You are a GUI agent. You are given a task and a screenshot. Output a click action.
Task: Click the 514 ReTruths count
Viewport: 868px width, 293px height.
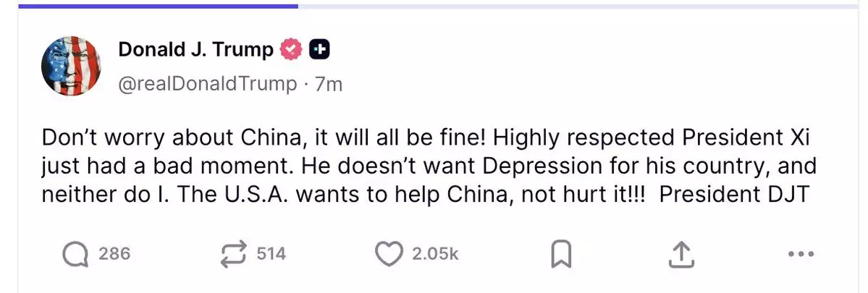pyautogui.click(x=271, y=254)
